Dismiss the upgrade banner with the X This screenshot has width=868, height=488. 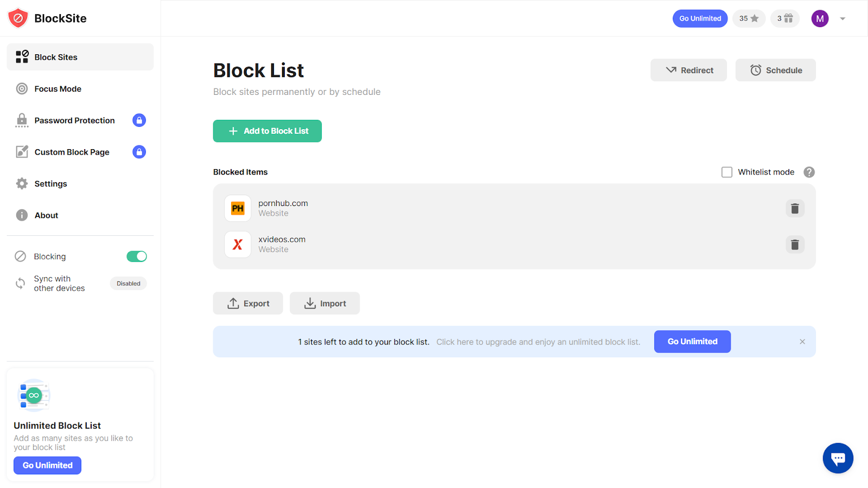pos(802,342)
